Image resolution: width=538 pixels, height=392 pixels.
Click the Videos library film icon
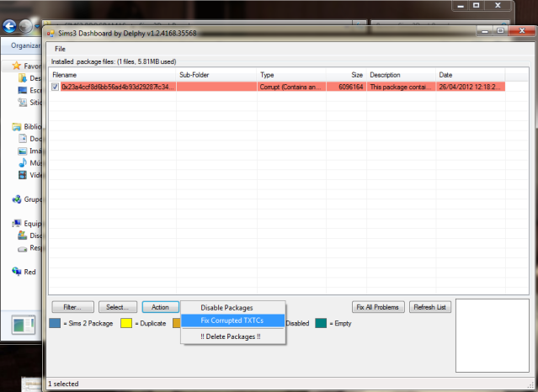tap(23, 175)
